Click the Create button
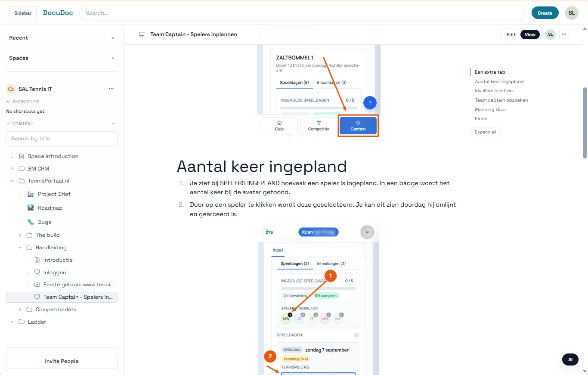588x375 pixels. click(545, 12)
